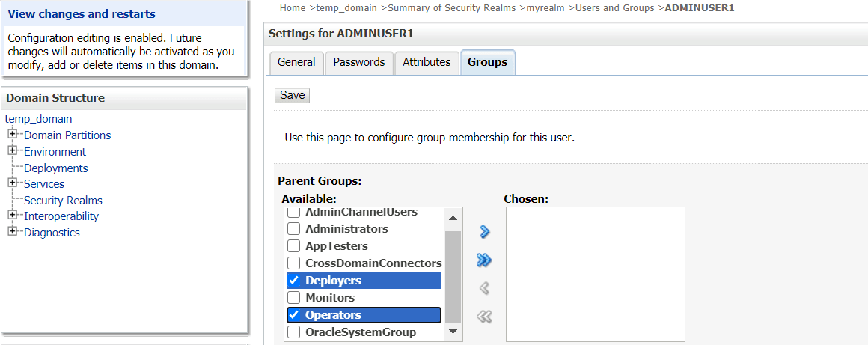Check the Administrators group checkbox
This screenshot has width=868, height=345.
click(294, 229)
